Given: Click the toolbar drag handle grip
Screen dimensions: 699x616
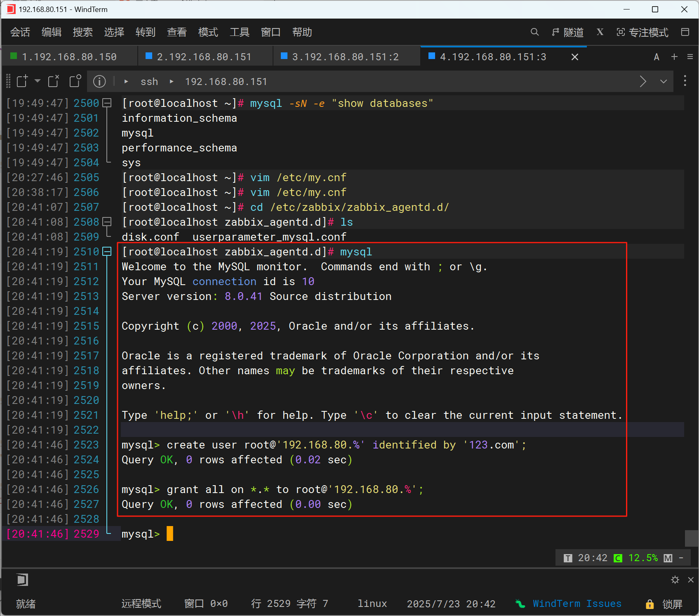Looking at the screenshot, I should [x=8, y=81].
